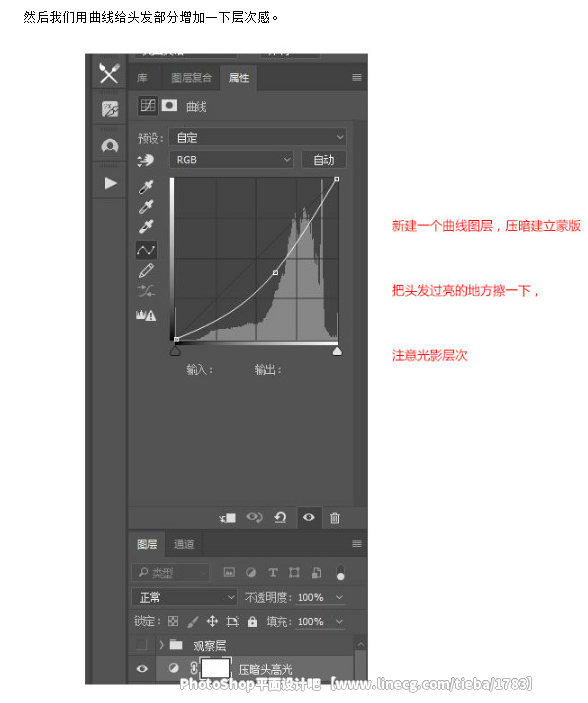The image size is (588, 703).
Task: Open the 填充 fill dropdown arrow
Action: (339, 621)
